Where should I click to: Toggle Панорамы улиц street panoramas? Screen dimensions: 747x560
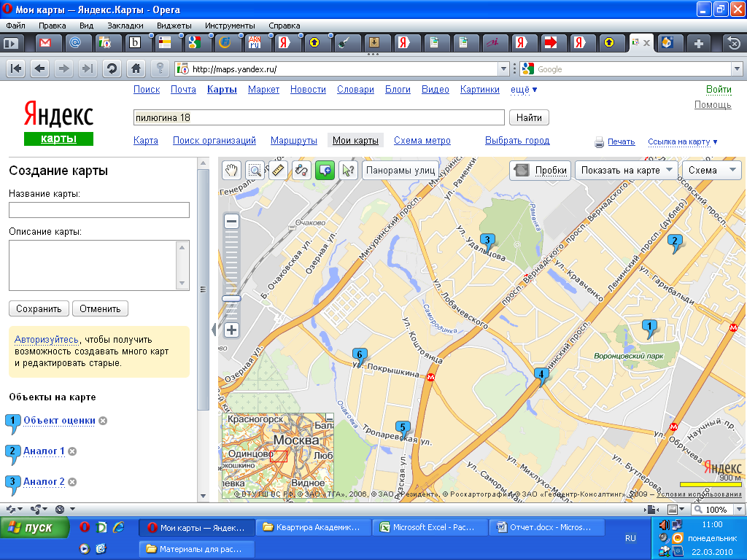(400, 170)
